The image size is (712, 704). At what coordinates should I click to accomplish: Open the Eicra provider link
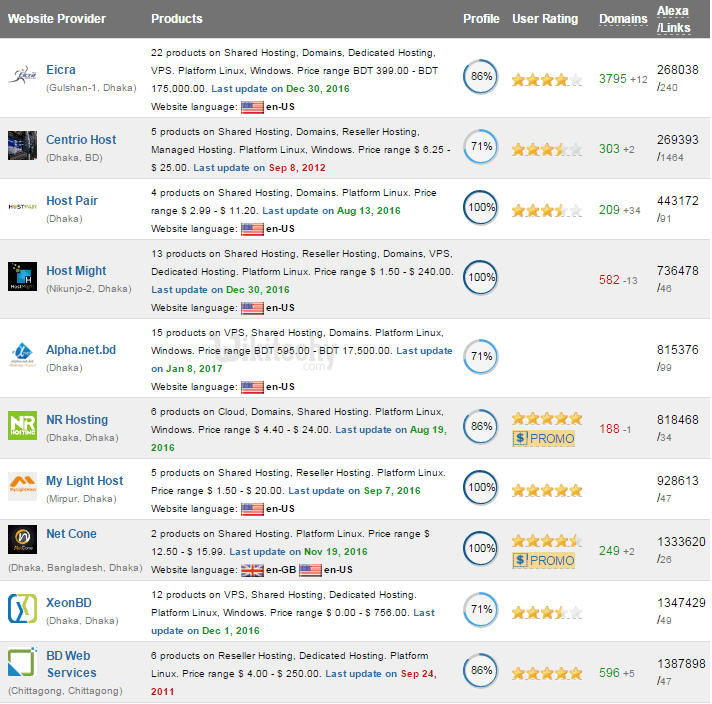tap(61, 69)
